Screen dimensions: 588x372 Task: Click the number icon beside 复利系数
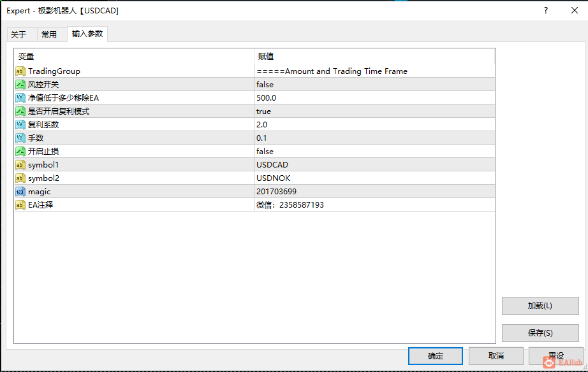pos(20,125)
